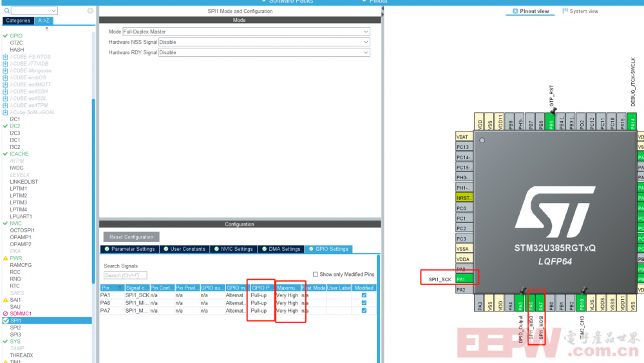The height and width of the screenshot is (363, 644).
Task: Open the NVIC Settings tab
Action: pyautogui.click(x=233, y=249)
